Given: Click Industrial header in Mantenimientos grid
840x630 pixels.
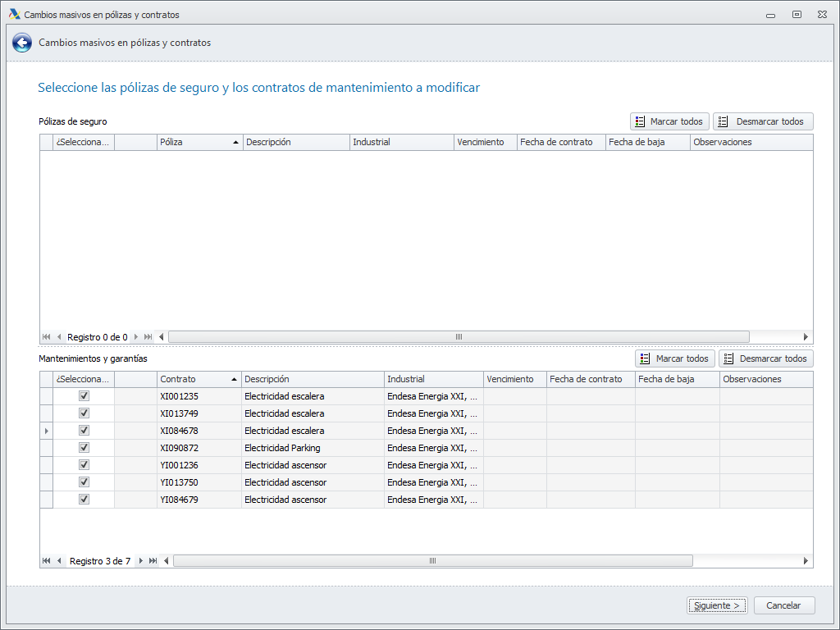Looking at the screenshot, I should (x=433, y=379).
